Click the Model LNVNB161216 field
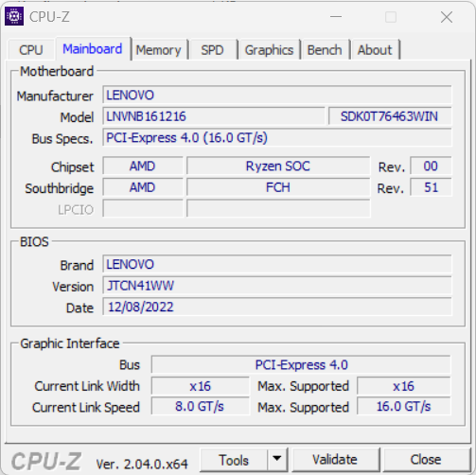 tap(214, 116)
